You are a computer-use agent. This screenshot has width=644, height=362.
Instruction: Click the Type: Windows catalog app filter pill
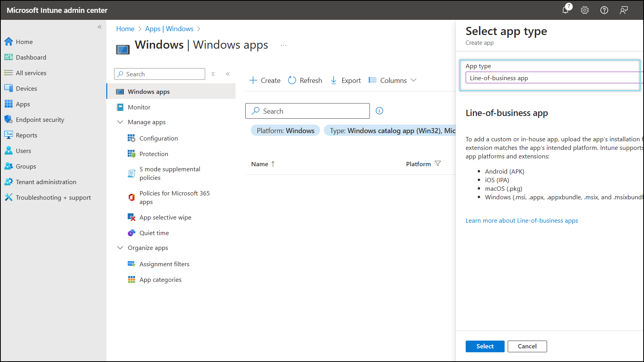tap(390, 130)
